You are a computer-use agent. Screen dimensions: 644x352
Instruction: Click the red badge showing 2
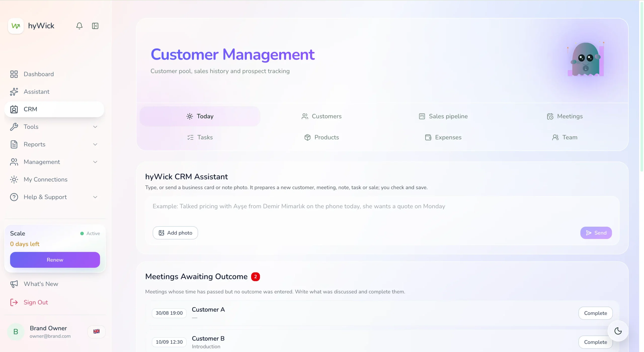pos(255,277)
